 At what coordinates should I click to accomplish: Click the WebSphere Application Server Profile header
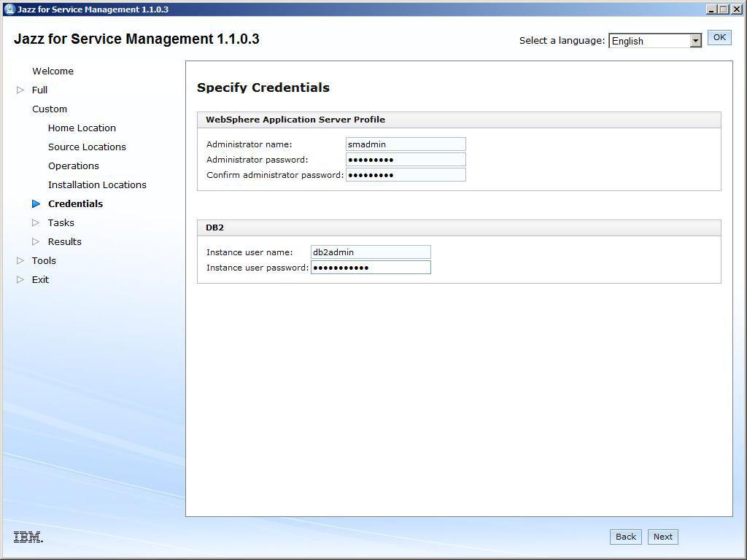460,120
